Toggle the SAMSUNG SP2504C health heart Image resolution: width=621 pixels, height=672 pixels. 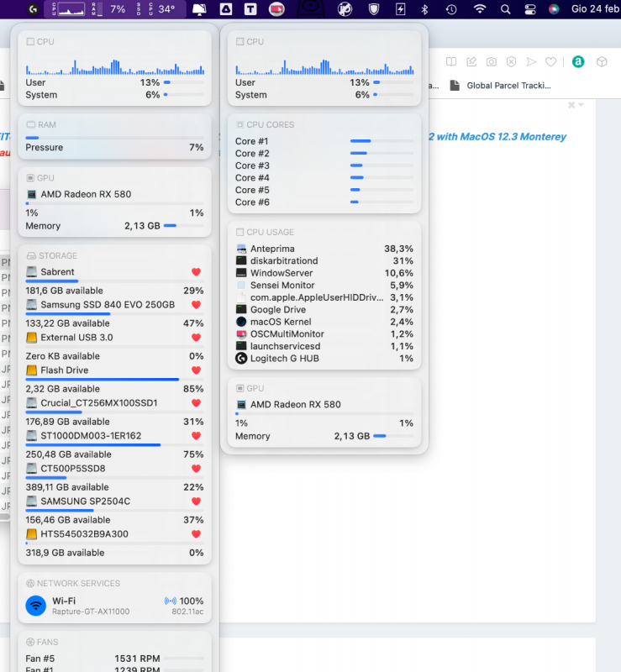coord(196,501)
